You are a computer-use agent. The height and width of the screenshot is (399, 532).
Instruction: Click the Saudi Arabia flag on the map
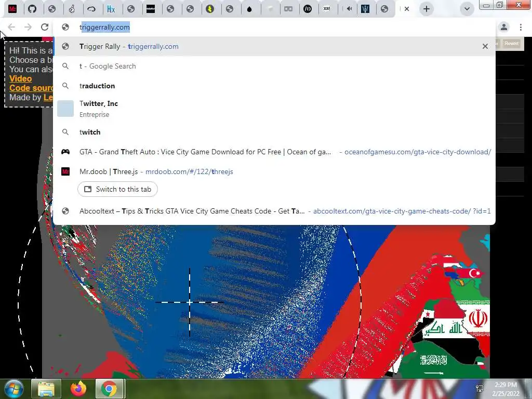coord(433,361)
